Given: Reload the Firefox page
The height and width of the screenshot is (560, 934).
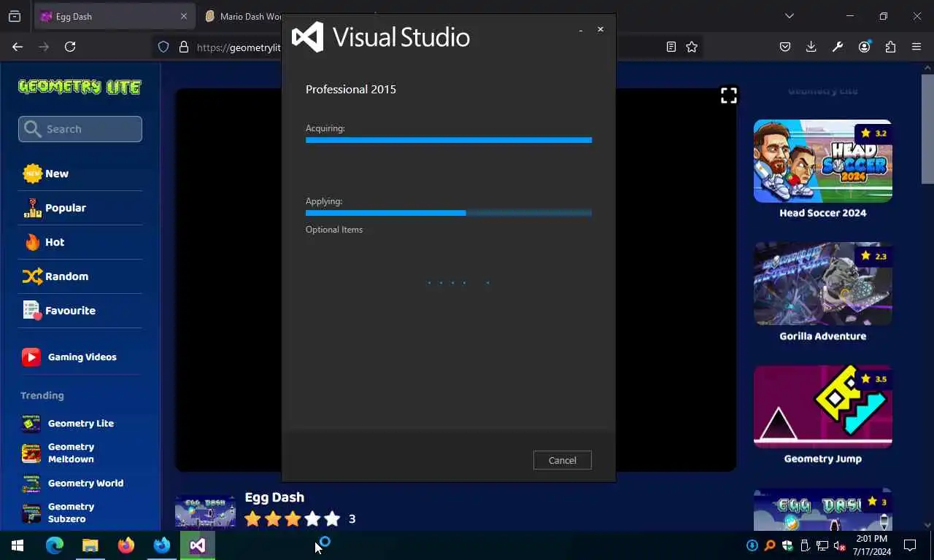Looking at the screenshot, I should click(x=70, y=47).
